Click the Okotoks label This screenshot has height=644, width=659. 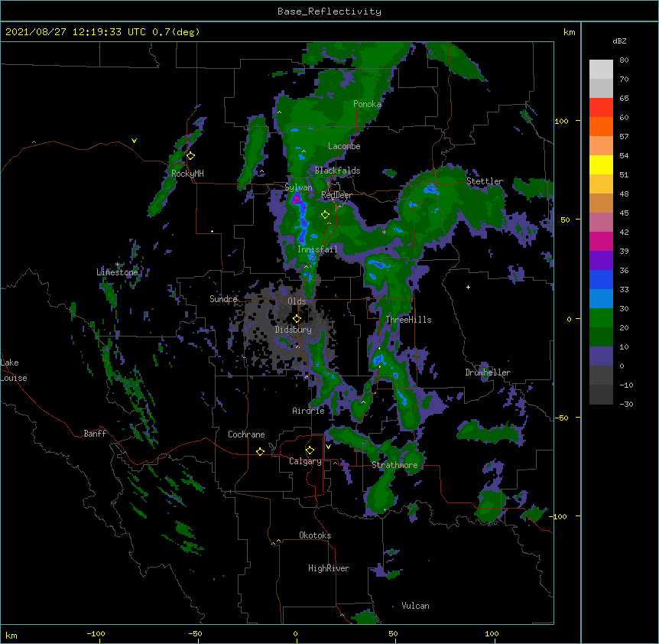tap(315, 535)
